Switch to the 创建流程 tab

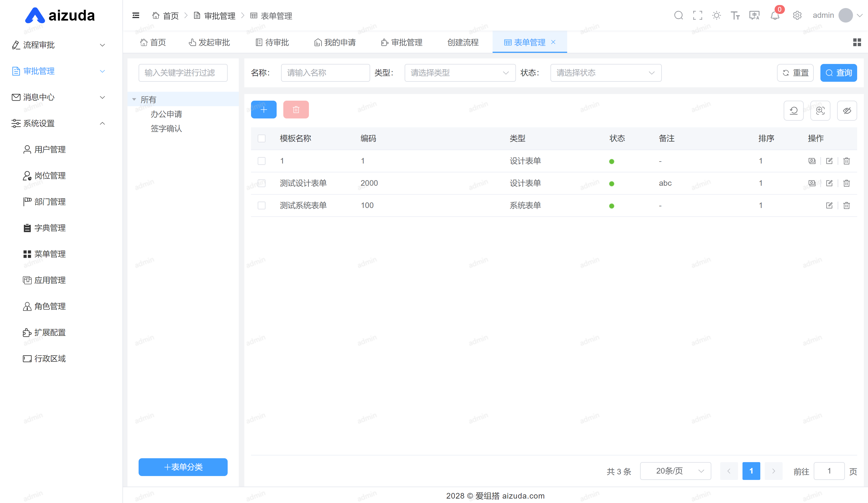[463, 42]
